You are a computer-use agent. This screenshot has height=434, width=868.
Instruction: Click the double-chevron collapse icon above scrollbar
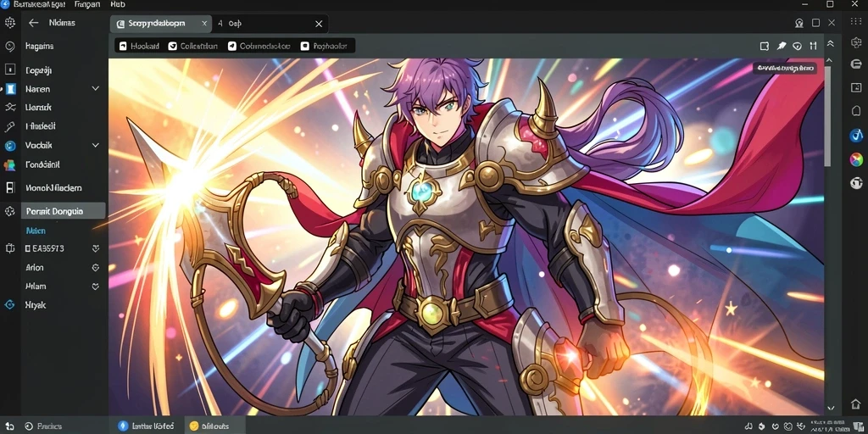pos(830,44)
